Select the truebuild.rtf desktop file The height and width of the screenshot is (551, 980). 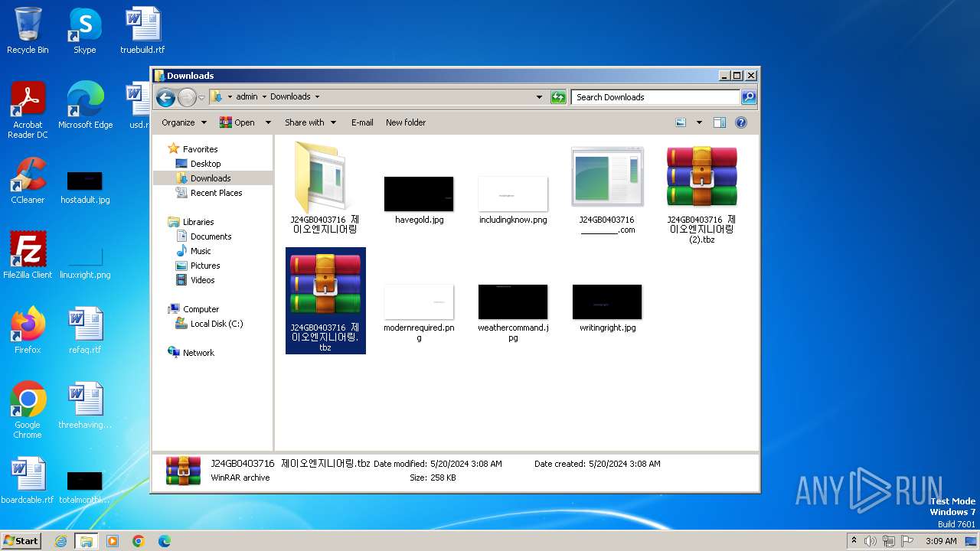142,31
